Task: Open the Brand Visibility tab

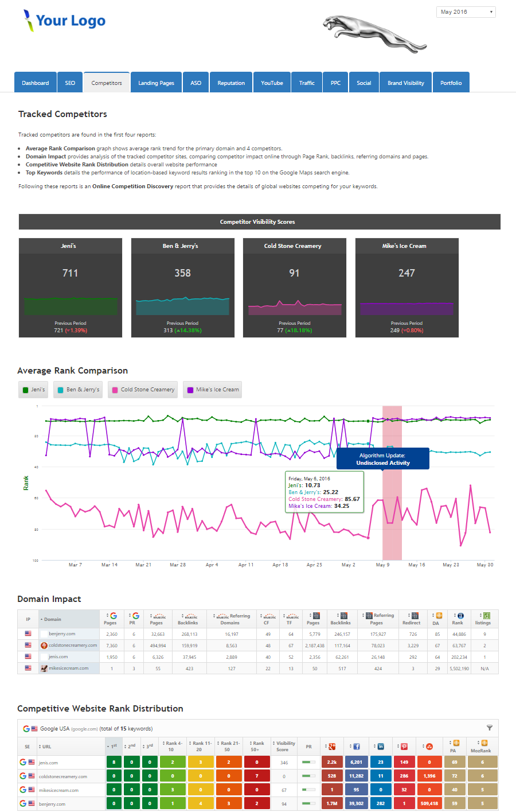Action: coord(405,83)
